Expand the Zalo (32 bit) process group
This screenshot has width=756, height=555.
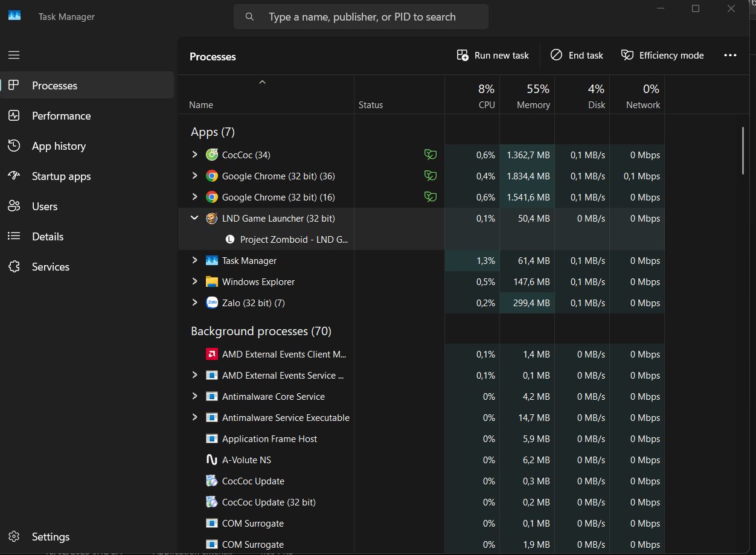tap(194, 303)
